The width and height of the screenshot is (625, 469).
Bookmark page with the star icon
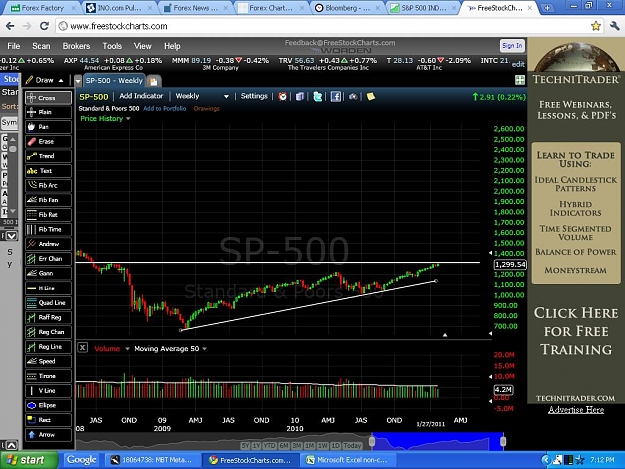click(596, 26)
